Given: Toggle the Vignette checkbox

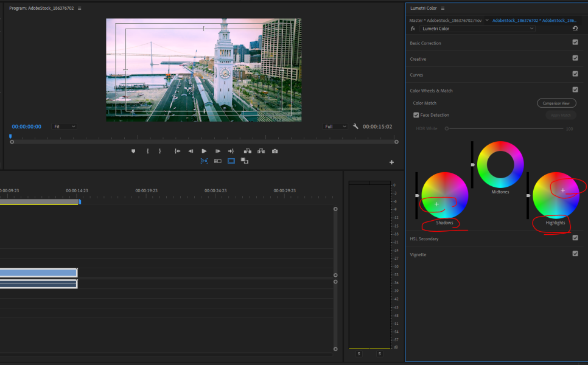Looking at the screenshot, I should coord(575,254).
